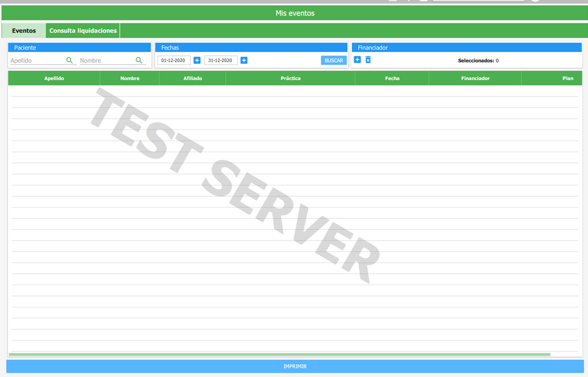This screenshot has width=588, height=377.
Task: Click the Apellido search magnifier icon
Action: 70,60
